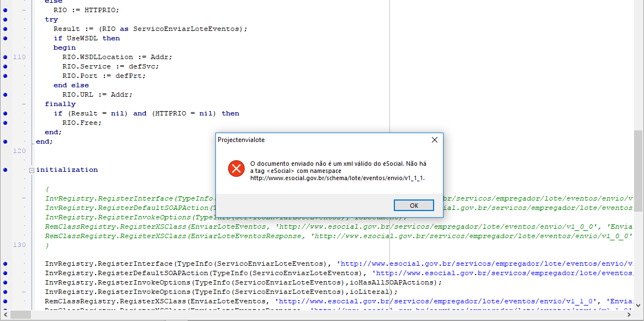Place the cursor on the 'finally' keyword line
Image resolution: width=644 pixels, height=321 pixels.
60,104
